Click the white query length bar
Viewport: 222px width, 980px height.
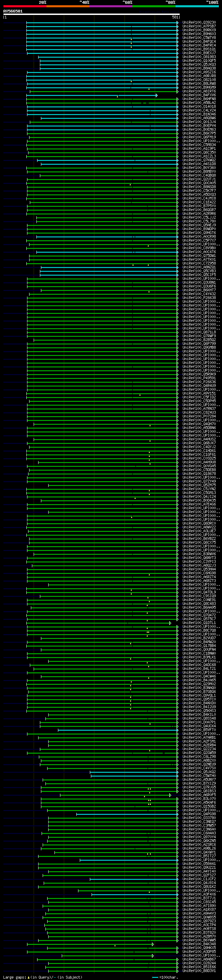[91, 14]
